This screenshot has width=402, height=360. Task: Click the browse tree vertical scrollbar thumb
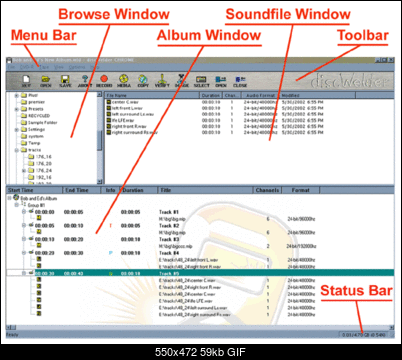click(99, 140)
